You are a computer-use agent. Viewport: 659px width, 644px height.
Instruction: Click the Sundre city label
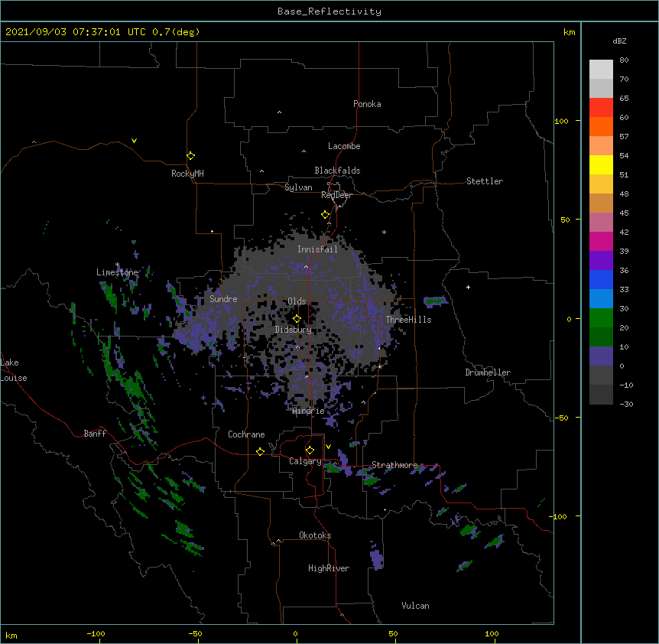click(223, 299)
